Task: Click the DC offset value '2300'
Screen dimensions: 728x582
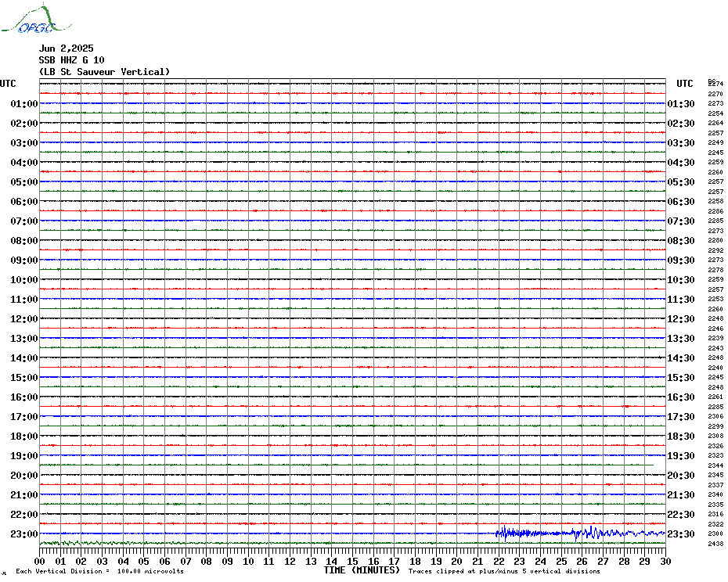Action: 715,533
